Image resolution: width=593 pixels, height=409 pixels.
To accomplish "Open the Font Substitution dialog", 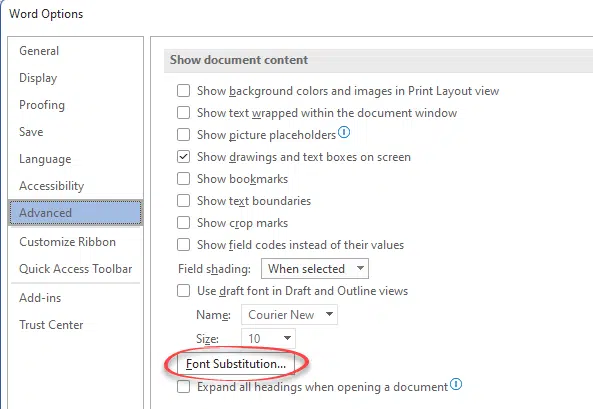I will (236, 364).
